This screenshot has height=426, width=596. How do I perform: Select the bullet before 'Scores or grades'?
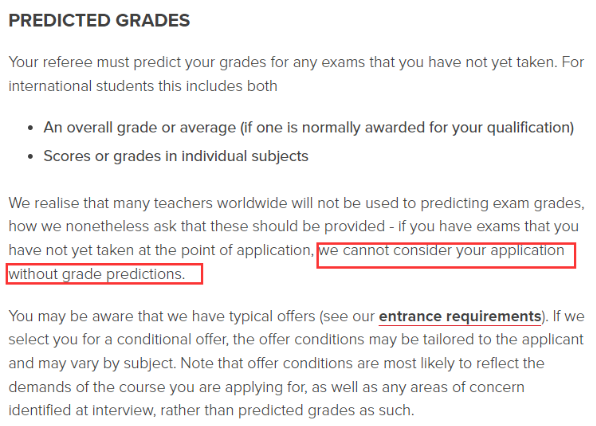pos(31,157)
